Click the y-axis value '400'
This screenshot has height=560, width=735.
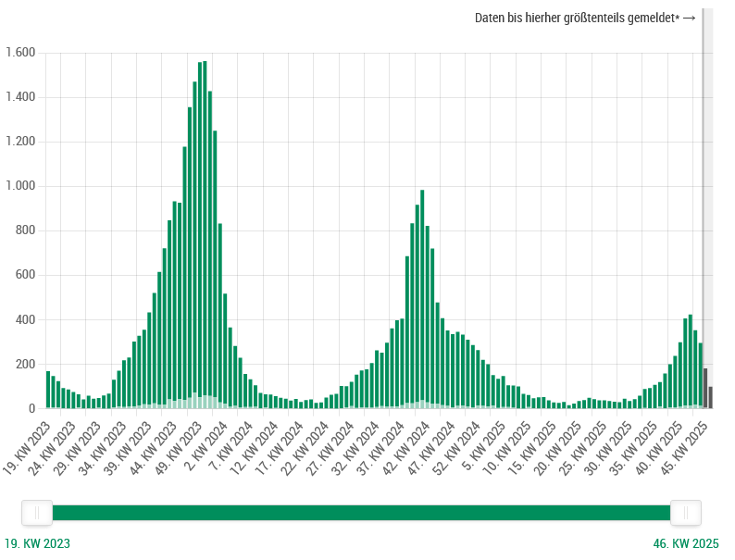(x=25, y=320)
